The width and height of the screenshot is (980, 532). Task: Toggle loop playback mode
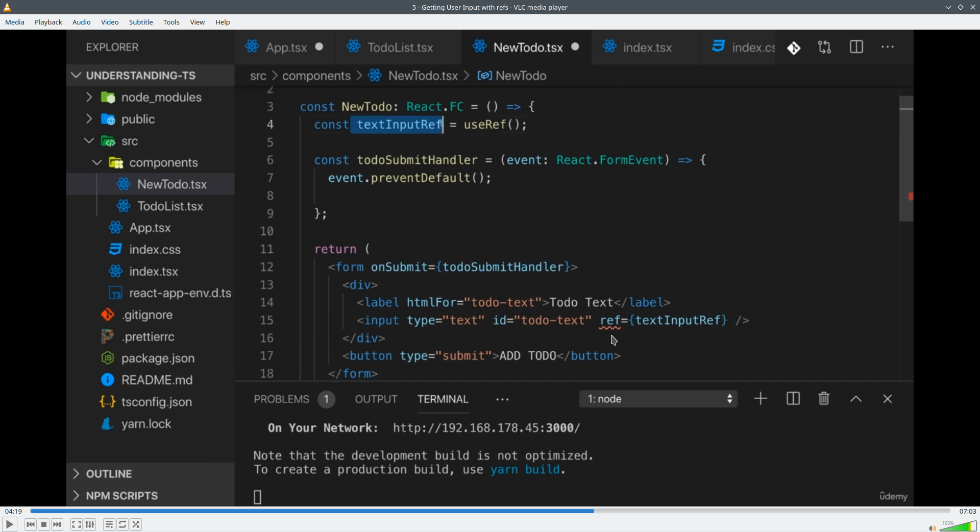point(123,524)
